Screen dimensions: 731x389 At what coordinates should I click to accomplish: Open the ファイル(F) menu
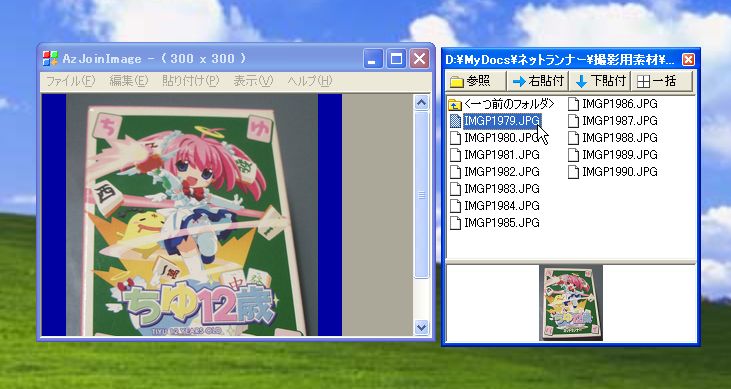70,81
